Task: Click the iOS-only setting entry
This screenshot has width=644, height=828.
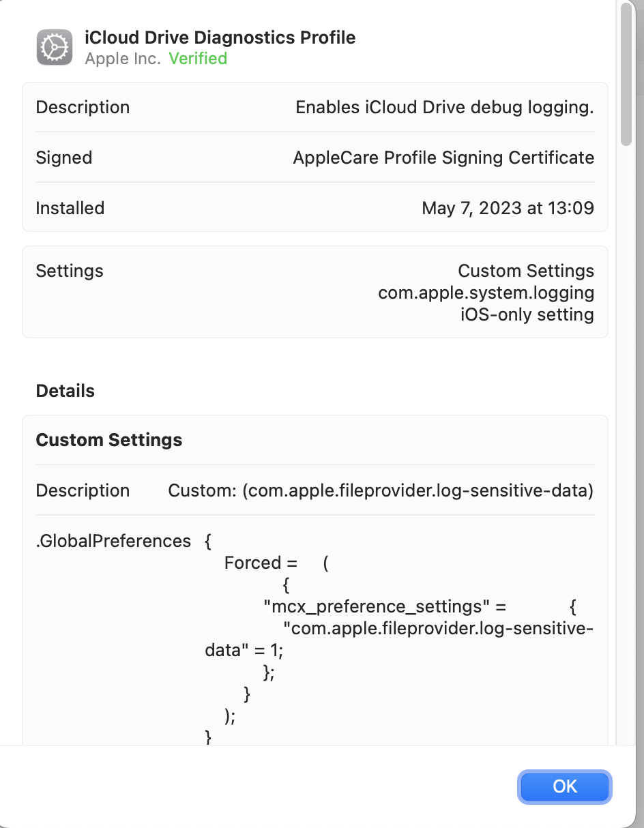Action: [527, 314]
